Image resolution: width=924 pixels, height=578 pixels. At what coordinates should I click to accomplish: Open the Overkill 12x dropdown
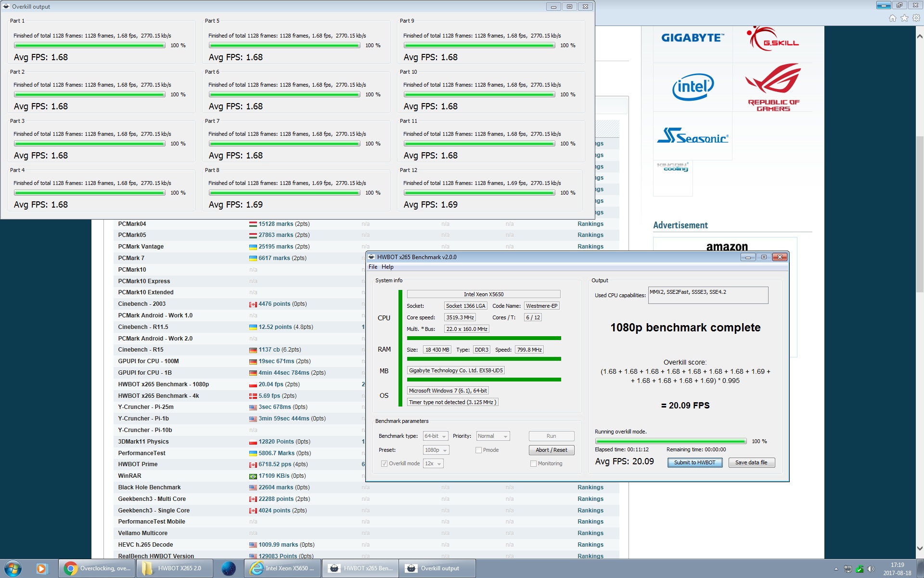[433, 463]
